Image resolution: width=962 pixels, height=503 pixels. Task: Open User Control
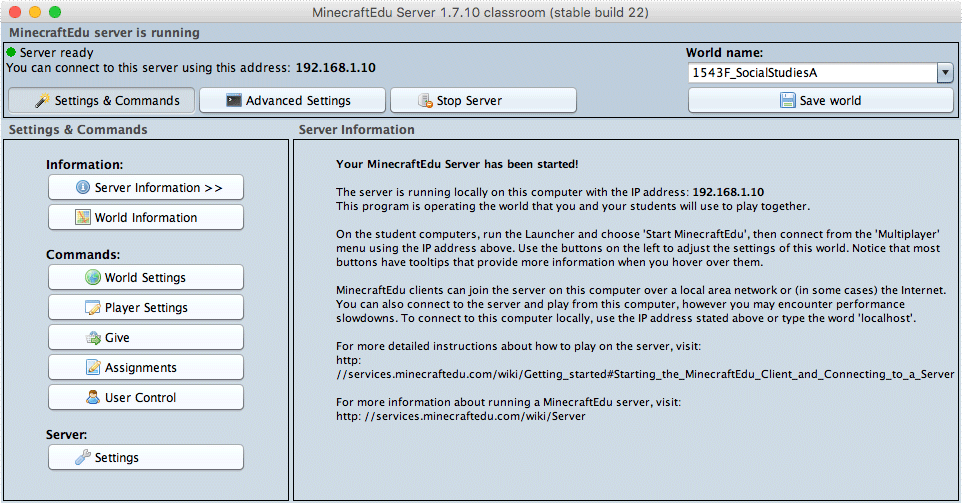point(146,397)
